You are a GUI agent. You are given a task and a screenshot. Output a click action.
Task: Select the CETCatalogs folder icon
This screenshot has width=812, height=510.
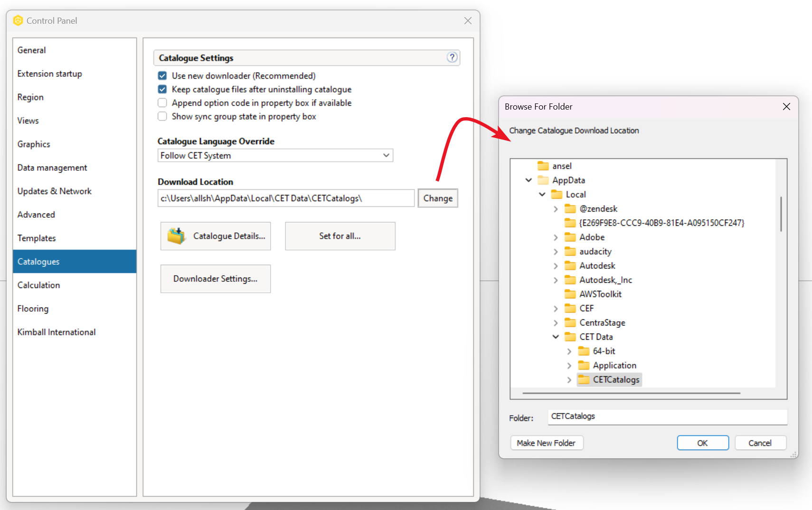[584, 380]
